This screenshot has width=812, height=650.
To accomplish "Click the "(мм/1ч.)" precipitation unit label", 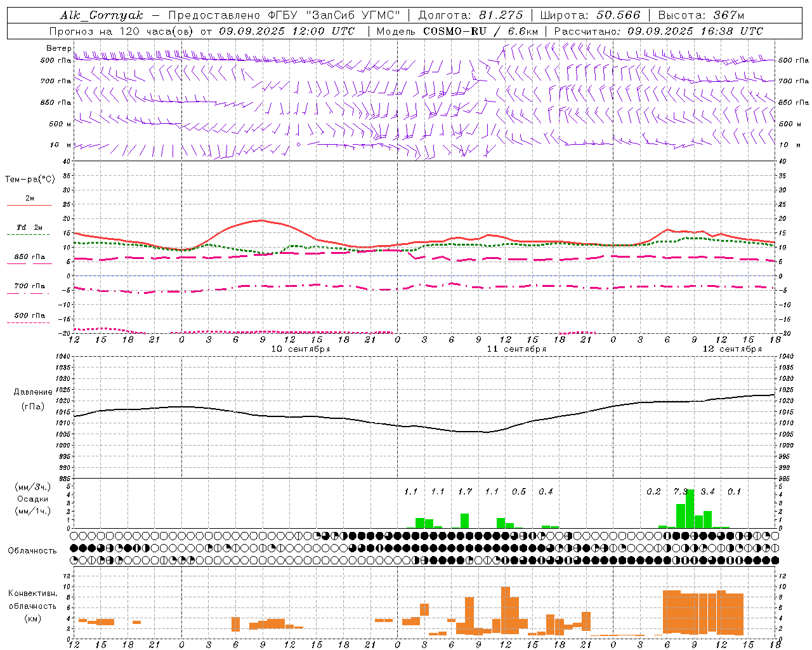I will (33, 511).
